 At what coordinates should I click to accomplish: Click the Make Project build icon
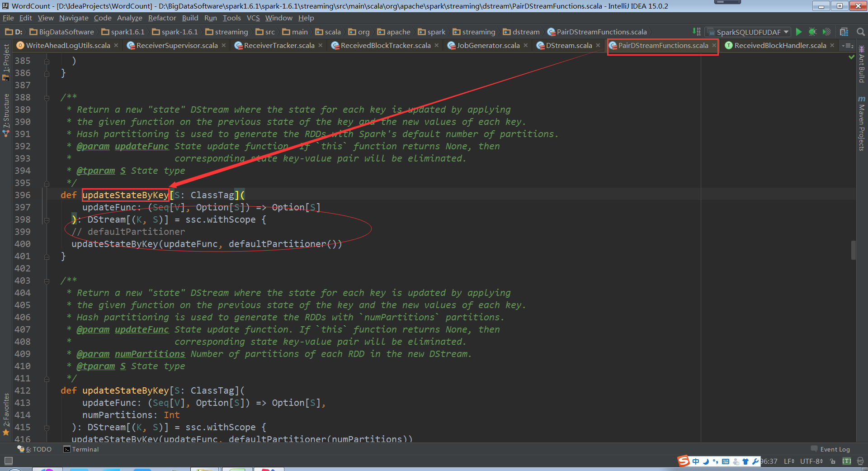pos(697,32)
